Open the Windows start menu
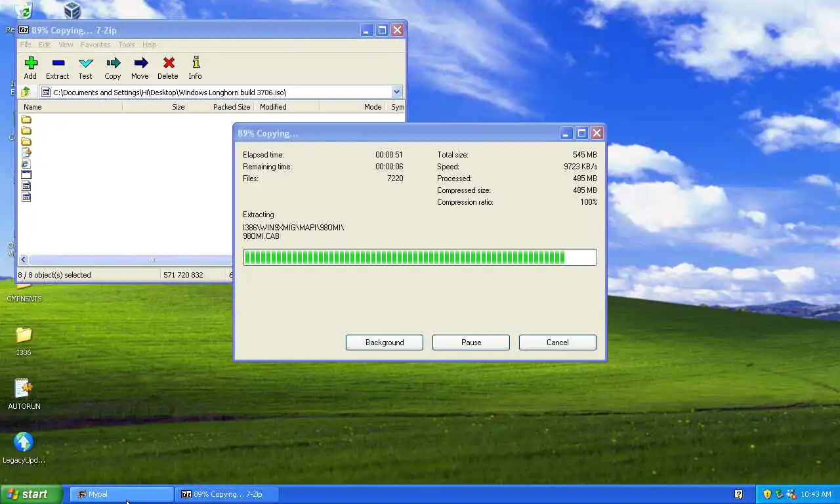Viewport: 840px width, 504px height. 31,494
